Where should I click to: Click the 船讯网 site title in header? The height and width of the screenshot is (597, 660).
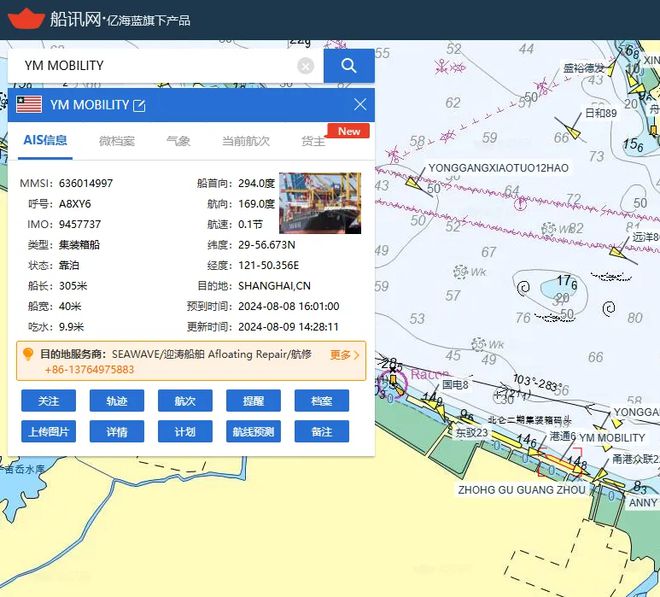pyautogui.click(x=76, y=19)
